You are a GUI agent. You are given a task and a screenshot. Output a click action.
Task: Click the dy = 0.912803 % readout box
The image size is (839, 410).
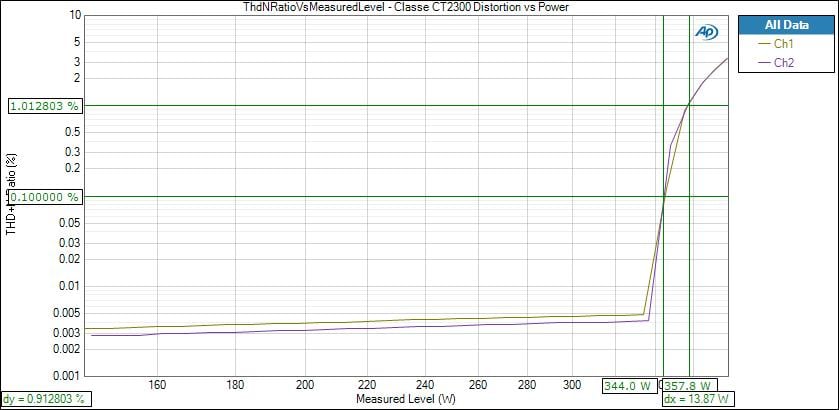click(x=44, y=399)
